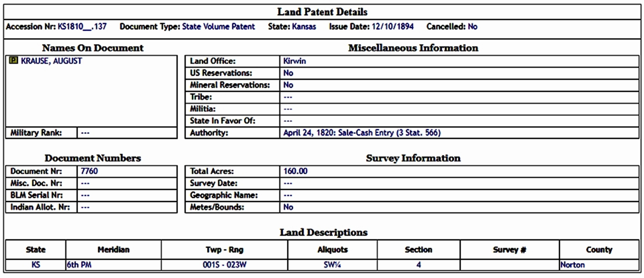Click the Kansas state value
644x278 pixels.
click(x=304, y=26)
